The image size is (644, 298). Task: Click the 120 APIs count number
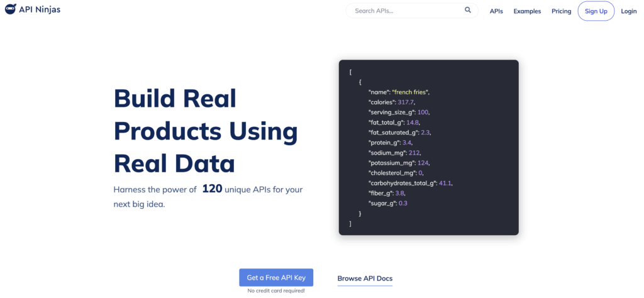coord(212,189)
